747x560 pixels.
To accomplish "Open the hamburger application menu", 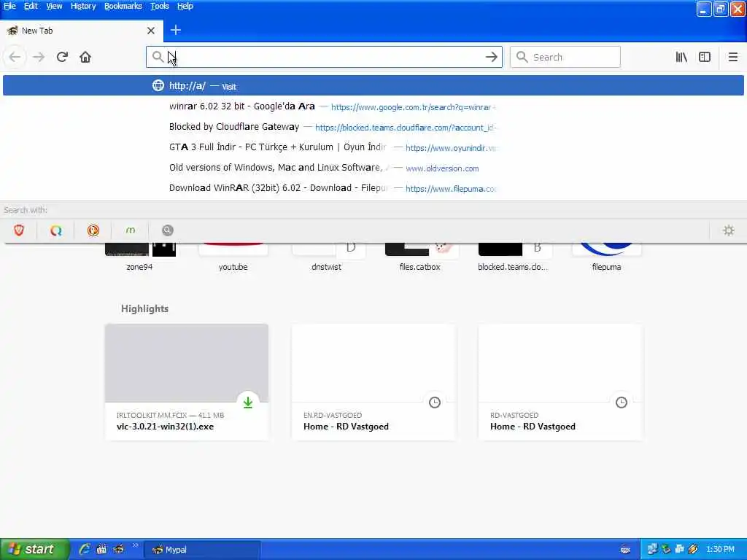I will (x=732, y=57).
